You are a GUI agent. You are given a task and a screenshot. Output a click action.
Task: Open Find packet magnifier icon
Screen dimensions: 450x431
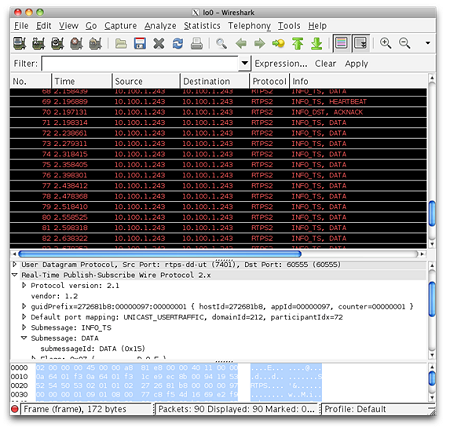[x=221, y=43]
